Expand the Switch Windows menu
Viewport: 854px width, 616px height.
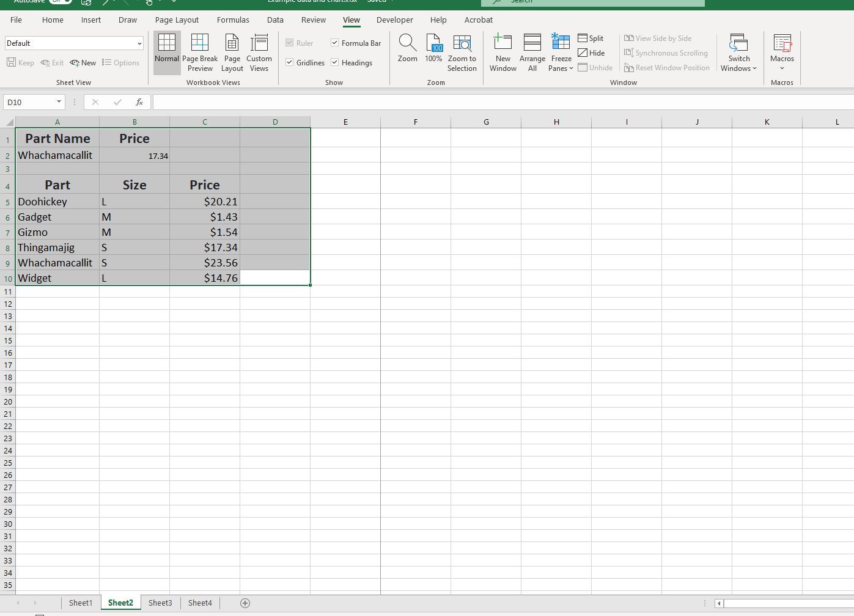pyautogui.click(x=738, y=53)
